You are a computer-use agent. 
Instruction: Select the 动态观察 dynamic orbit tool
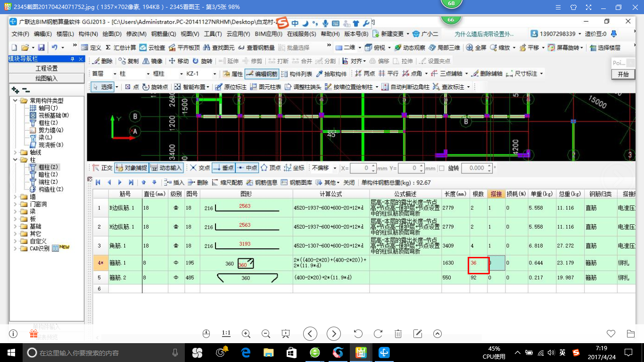410,48
